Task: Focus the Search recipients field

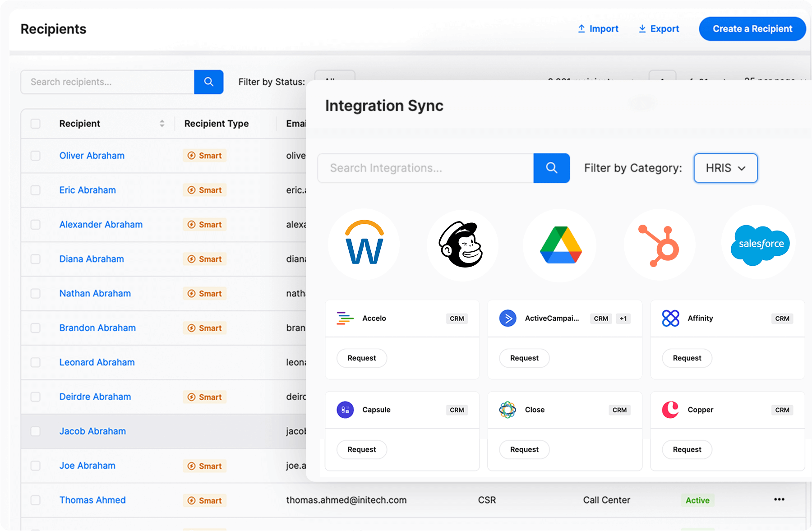Action: tap(107, 82)
